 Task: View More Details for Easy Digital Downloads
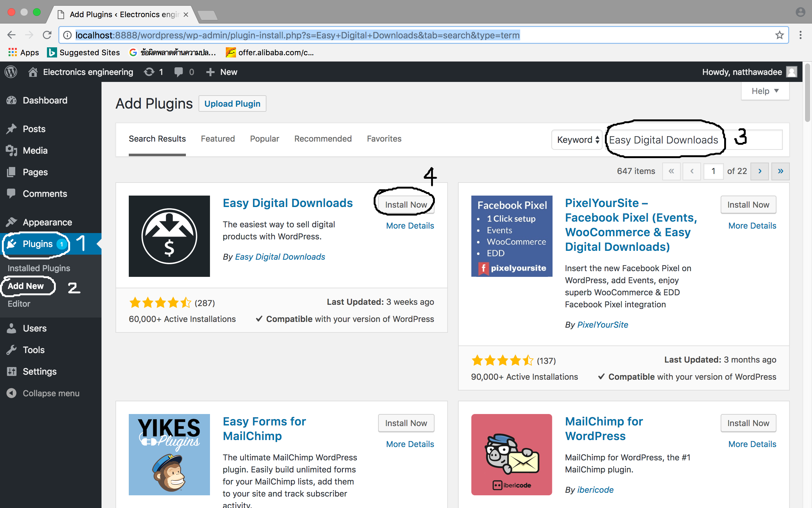click(410, 226)
